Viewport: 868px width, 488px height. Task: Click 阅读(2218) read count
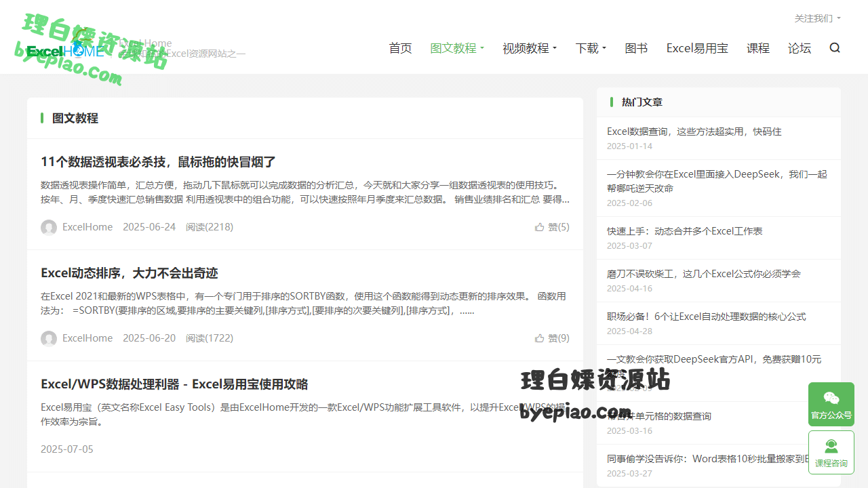(x=210, y=227)
